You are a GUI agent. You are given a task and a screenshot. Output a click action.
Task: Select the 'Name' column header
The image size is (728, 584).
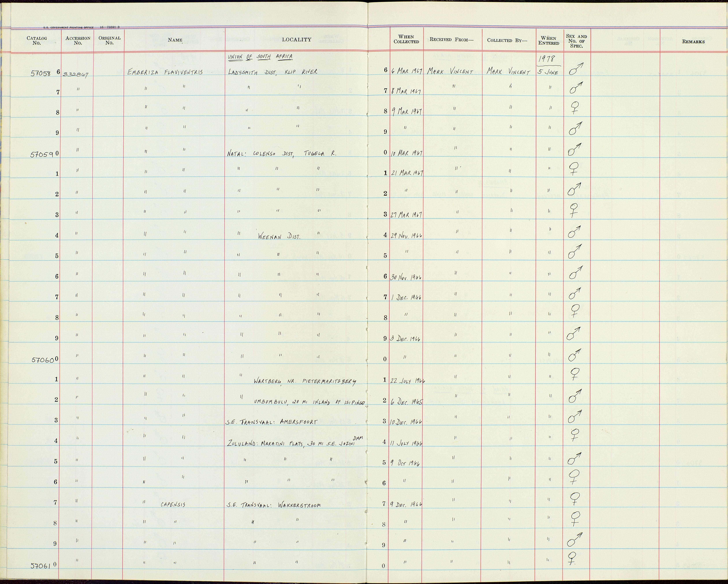175,40
